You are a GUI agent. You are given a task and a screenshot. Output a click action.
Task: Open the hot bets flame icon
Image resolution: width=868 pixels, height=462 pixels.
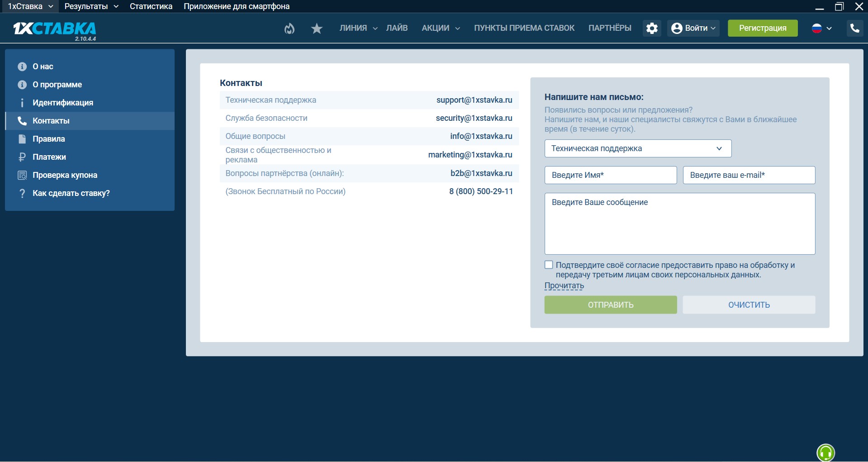[x=289, y=29]
